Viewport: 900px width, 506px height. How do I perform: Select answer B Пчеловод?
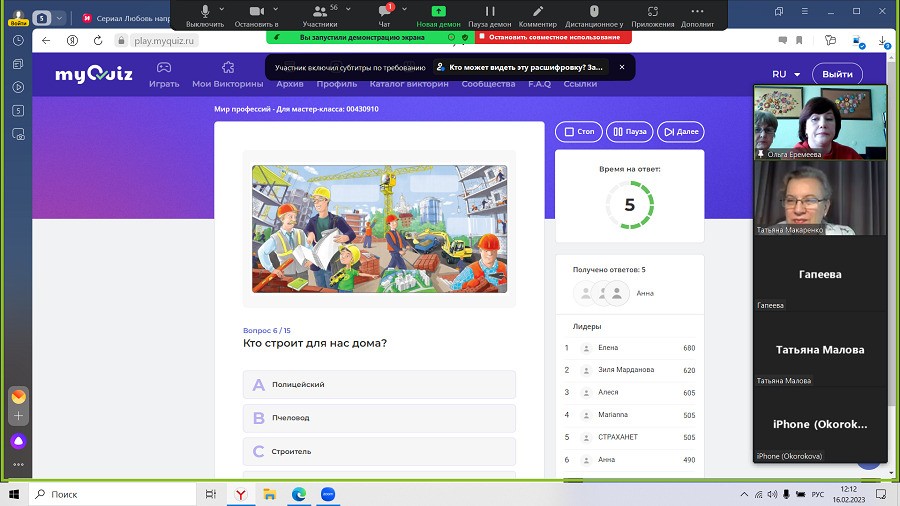pos(379,418)
